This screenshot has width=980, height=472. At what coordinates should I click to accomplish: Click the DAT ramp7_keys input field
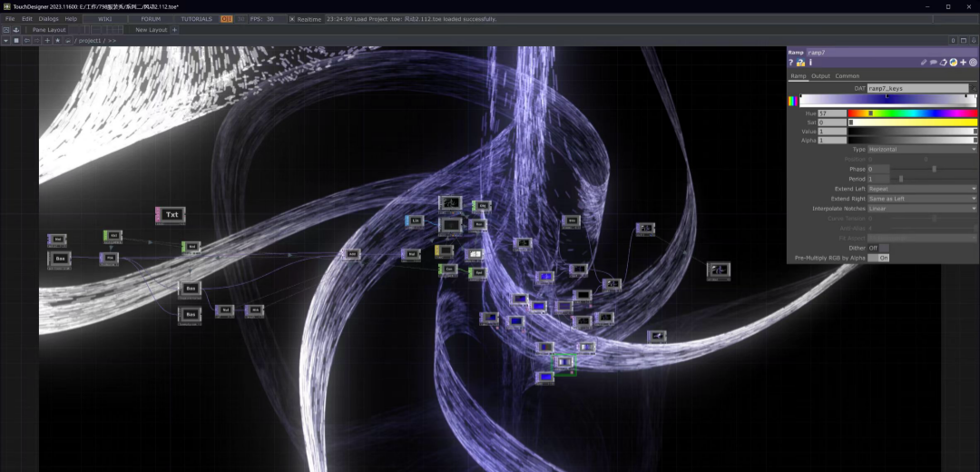tap(916, 89)
